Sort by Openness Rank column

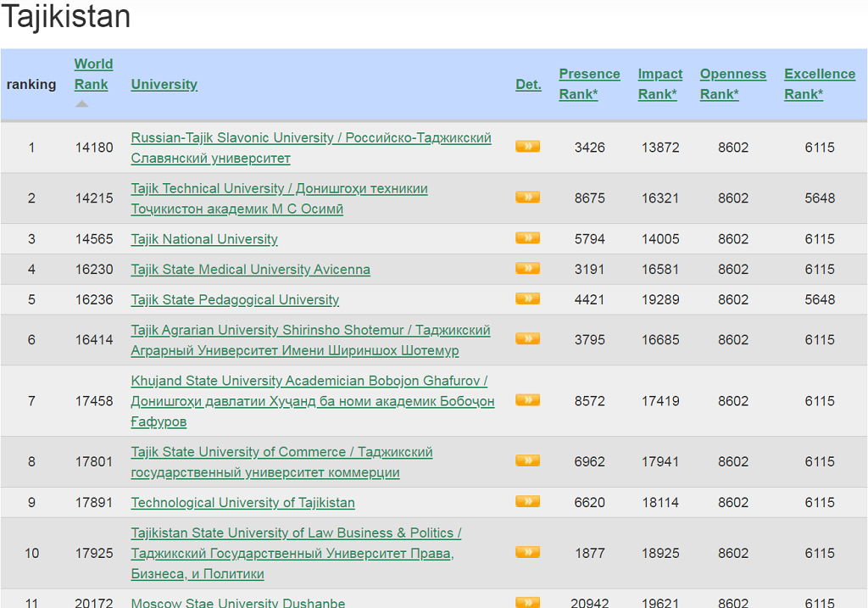(x=733, y=84)
